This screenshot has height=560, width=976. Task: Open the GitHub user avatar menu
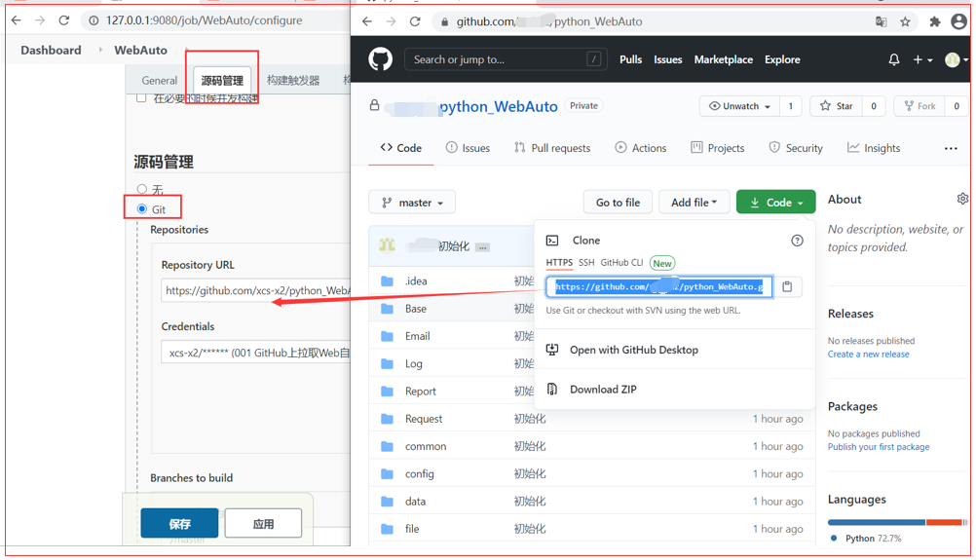pos(957,59)
